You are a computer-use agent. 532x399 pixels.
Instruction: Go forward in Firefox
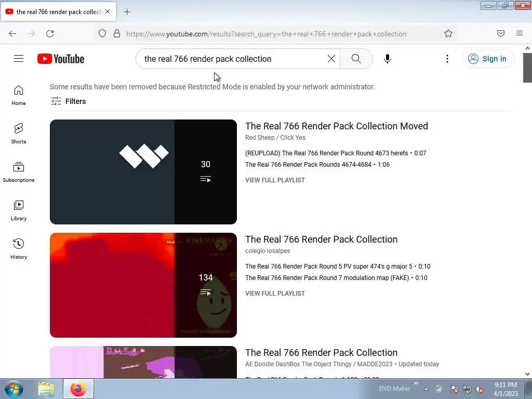(31, 33)
